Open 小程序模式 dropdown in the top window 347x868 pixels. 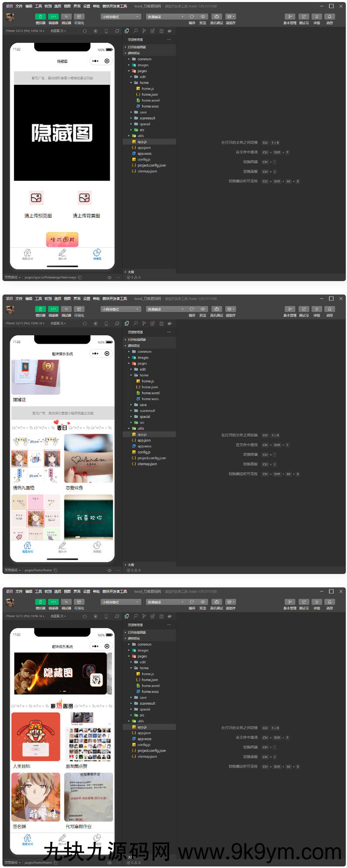coord(121,17)
